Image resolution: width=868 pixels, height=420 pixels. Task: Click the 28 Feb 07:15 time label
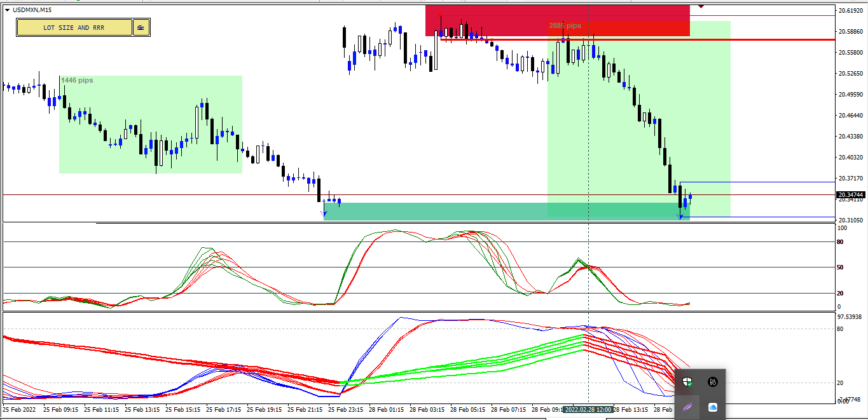pos(509,410)
